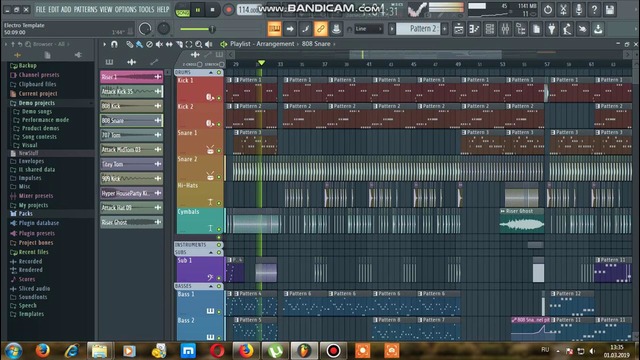Click the save project floppy icon
Image resolution: width=640 pixels, height=360 pixels.
609,9
